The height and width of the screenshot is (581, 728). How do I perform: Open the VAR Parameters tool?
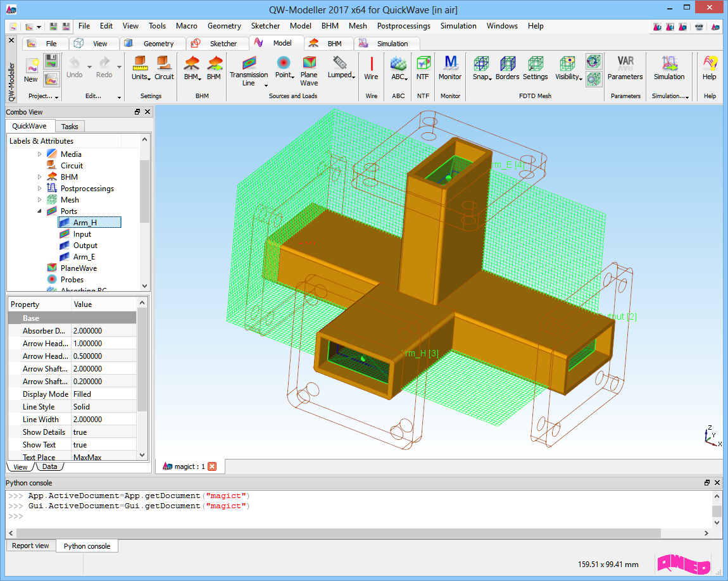(x=625, y=68)
